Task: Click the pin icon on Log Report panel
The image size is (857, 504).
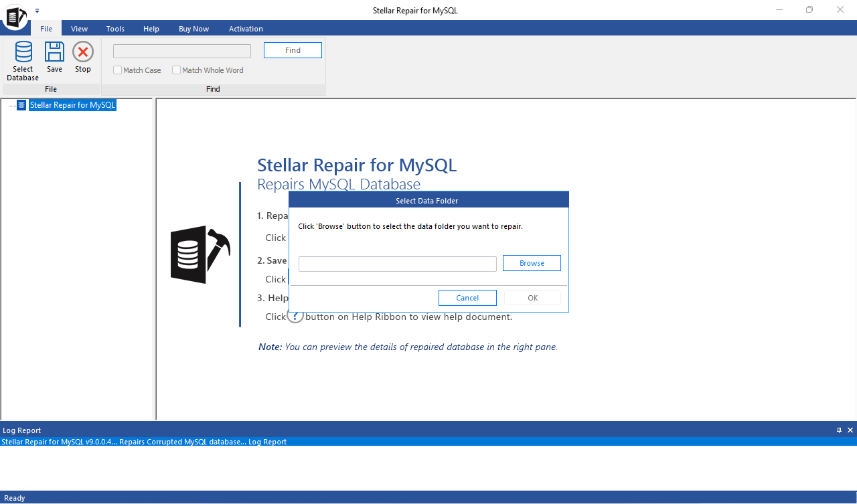Action: coord(839,430)
